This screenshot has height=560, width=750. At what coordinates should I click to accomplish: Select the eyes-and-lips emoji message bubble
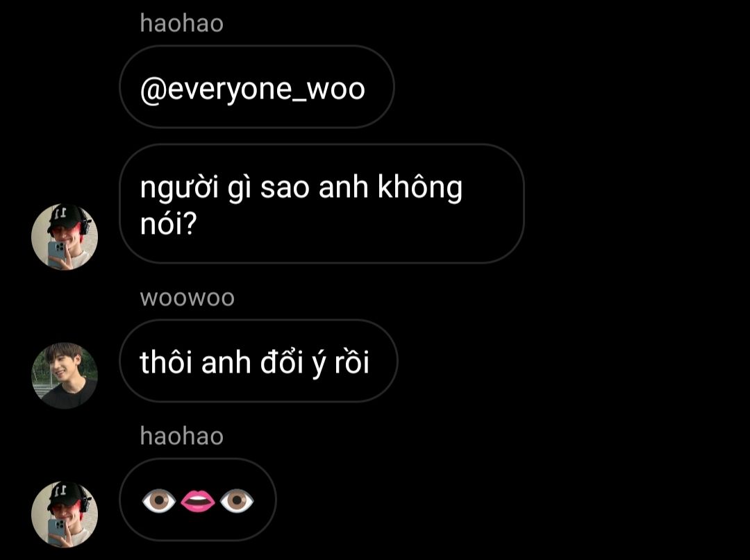[197, 500]
